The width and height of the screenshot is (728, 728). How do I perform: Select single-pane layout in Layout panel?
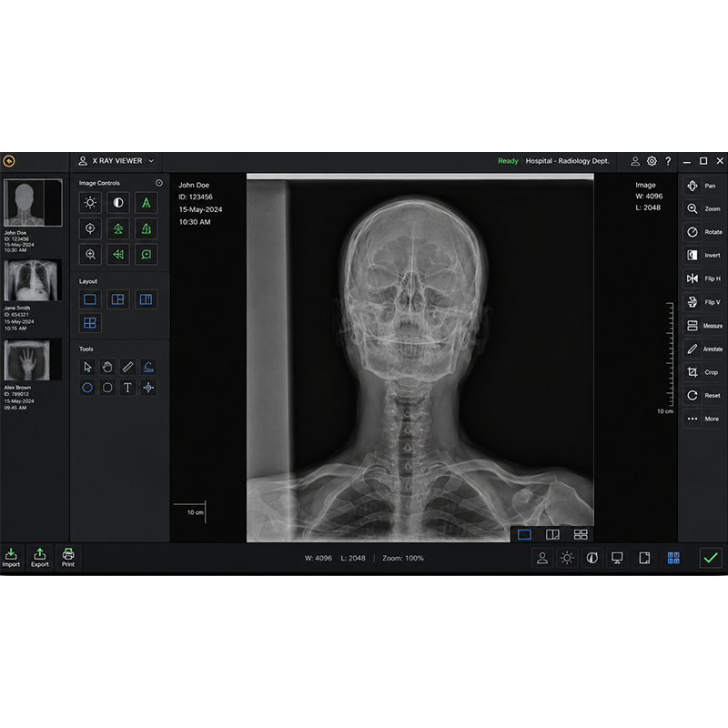point(89,299)
